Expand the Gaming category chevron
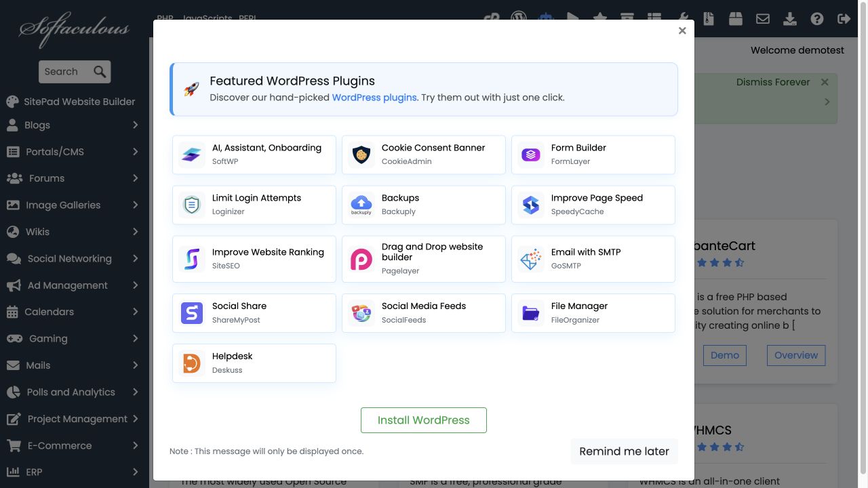Viewport: 868px width, 488px height. coord(135,339)
